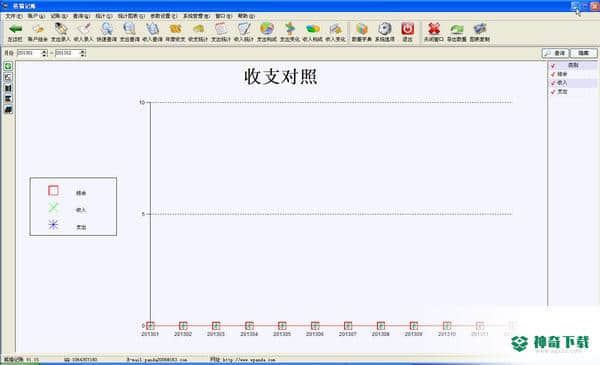Uncheck the 结余 series checkbox
This screenshot has width=600, height=365.
[553, 74]
